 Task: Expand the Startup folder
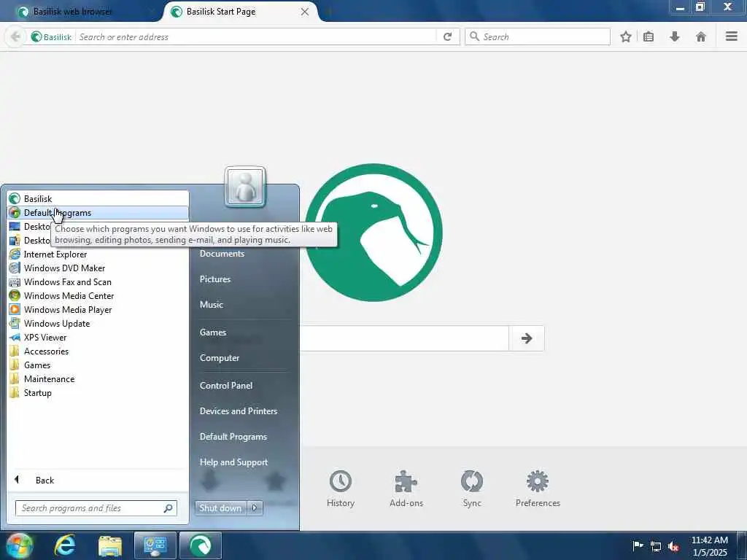pyautogui.click(x=98, y=392)
